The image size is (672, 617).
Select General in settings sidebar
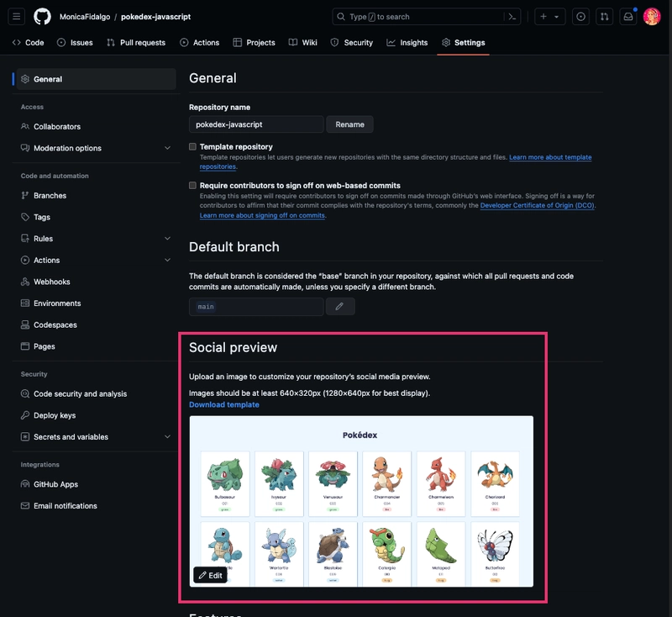[x=96, y=79]
